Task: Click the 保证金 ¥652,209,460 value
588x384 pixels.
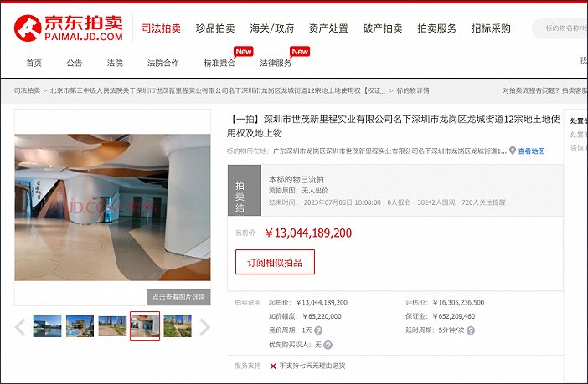Action: point(454,316)
